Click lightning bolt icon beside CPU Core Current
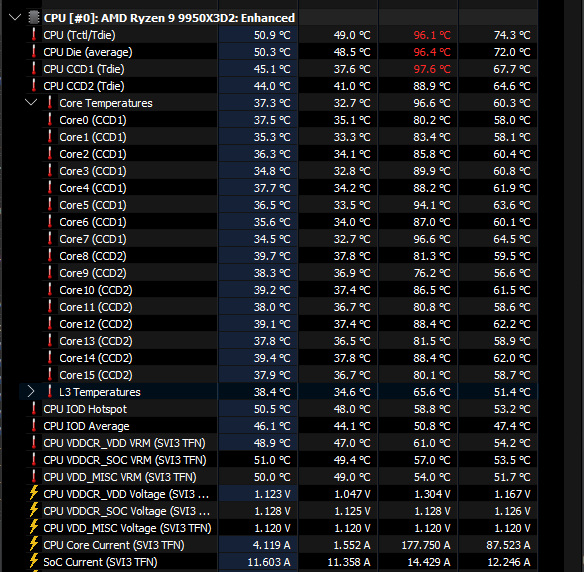Viewport: 584px width, 572px height. pos(34,544)
